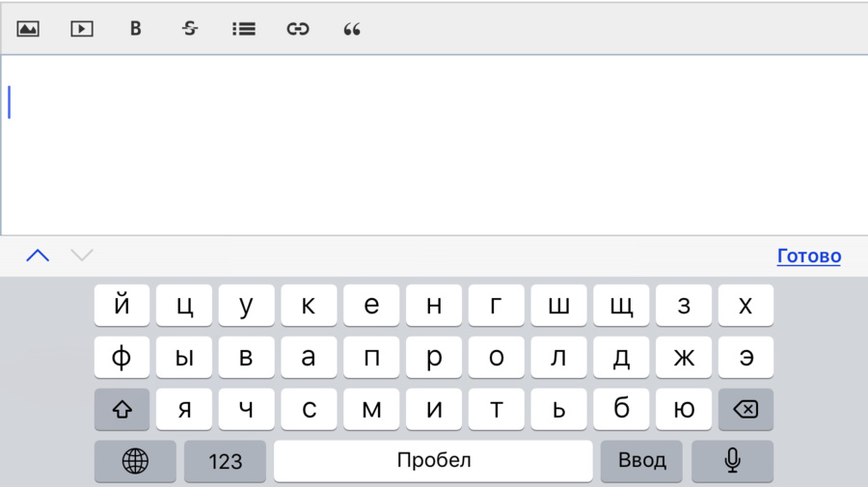The width and height of the screenshot is (868, 487).
Task: Tap the с key
Action: point(309,409)
